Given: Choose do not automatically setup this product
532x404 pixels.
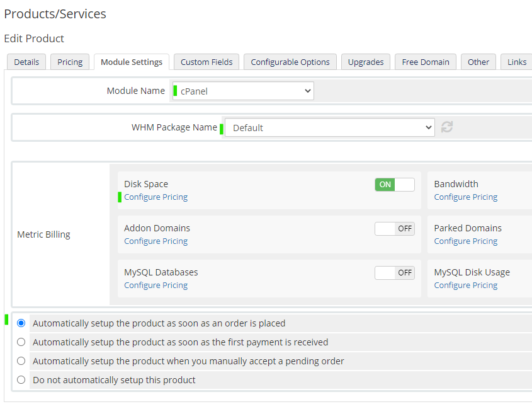Looking at the screenshot, I should pos(21,380).
